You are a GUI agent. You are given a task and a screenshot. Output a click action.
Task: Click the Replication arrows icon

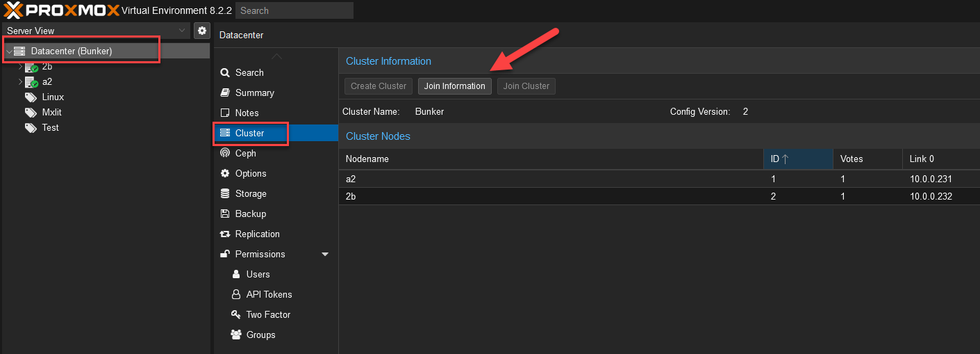(x=224, y=234)
